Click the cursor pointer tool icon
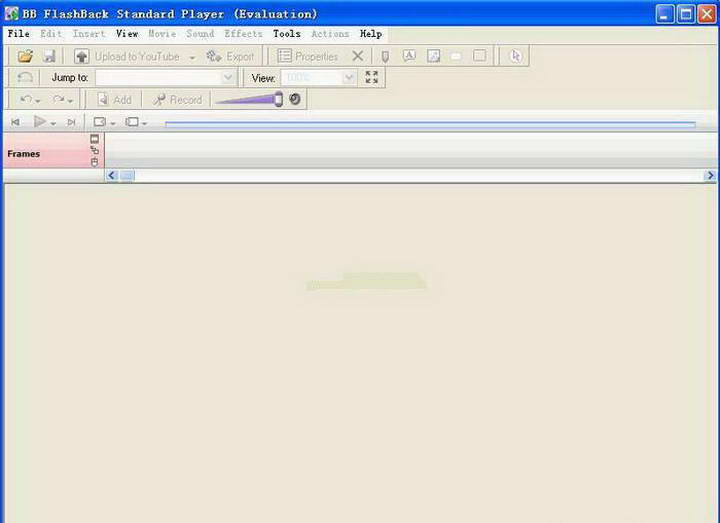The image size is (720, 523). [x=516, y=56]
